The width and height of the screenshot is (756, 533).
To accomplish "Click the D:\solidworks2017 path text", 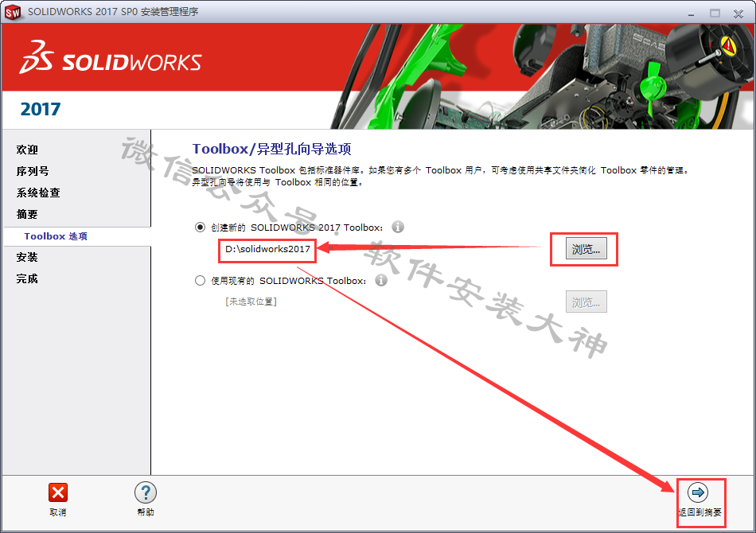I will coord(267,249).
